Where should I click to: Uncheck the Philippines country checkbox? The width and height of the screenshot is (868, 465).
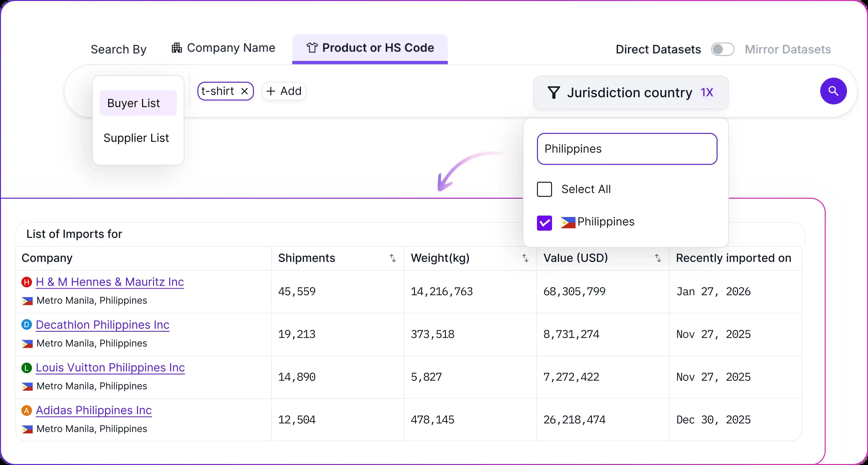tap(544, 223)
